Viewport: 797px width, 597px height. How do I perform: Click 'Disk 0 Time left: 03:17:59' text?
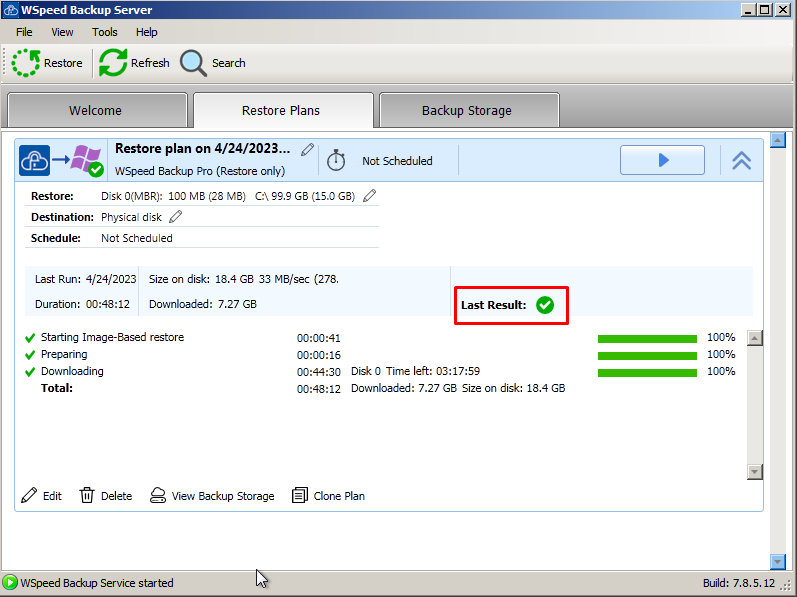coord(415,371)
